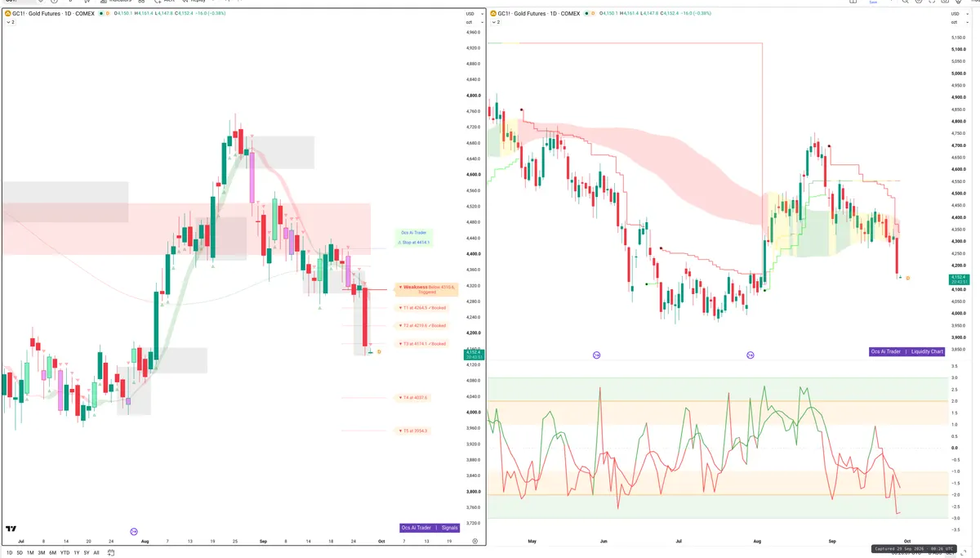Image resolution: width=980 pixels, height=558 pixels.
Task: Click the T4 at 4037.6 target label
Action: (x=413, y=398)
